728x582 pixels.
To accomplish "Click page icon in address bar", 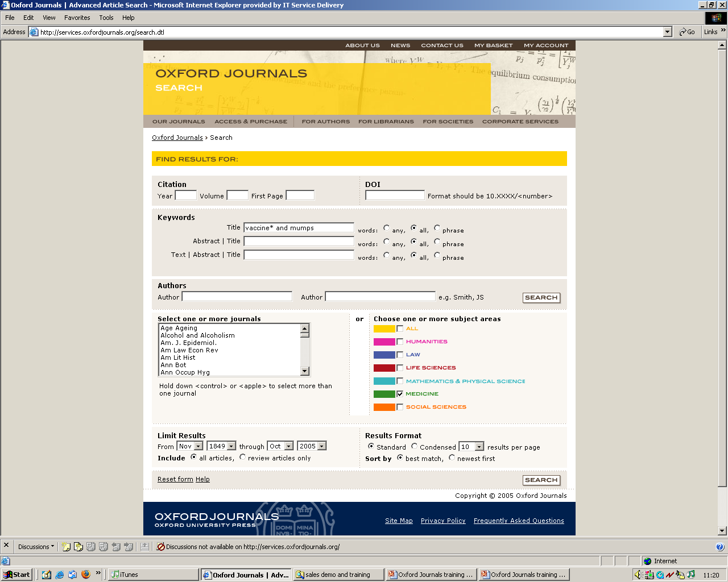I will point(34,32).
